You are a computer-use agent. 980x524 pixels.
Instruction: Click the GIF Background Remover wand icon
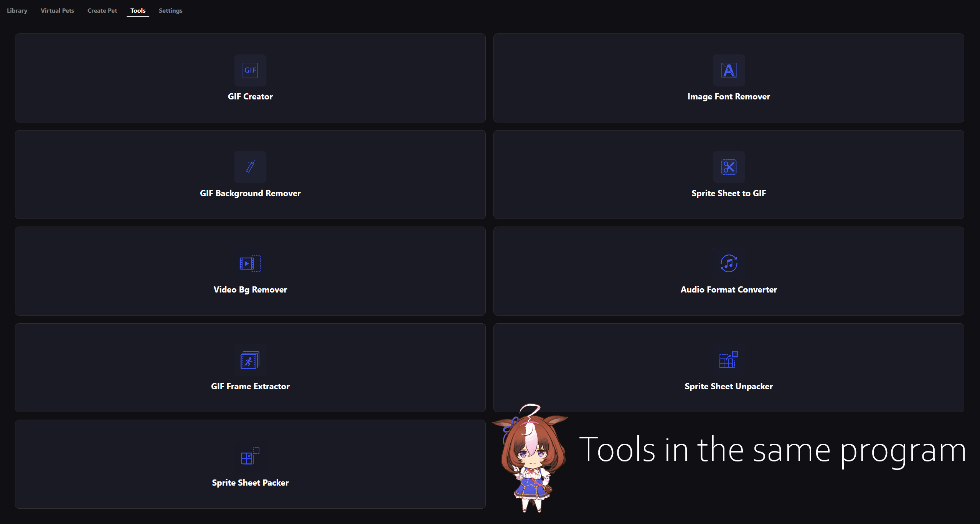pos(250,167)
